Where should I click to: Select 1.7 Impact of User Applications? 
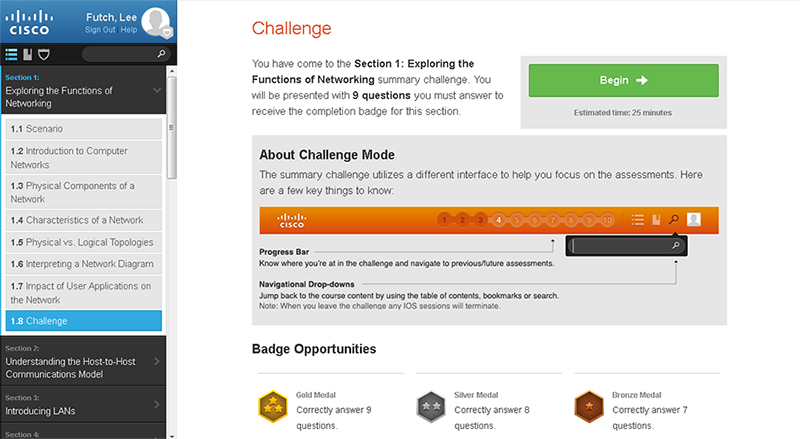pyautogui.click(x=82, y=292)
